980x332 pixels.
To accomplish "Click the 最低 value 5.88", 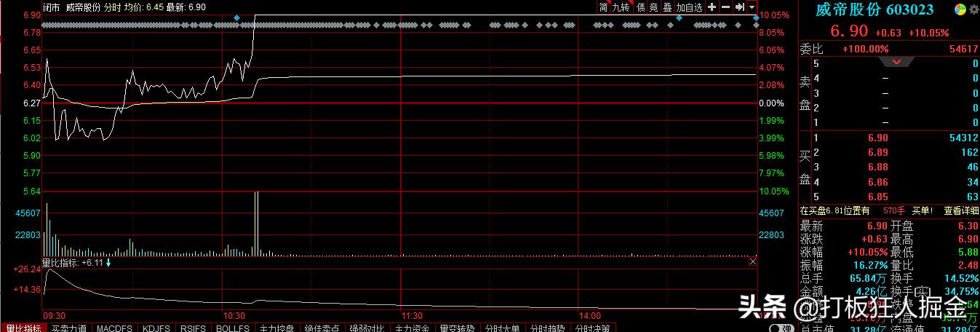I will pyautogui.click(x=969, y=252).
